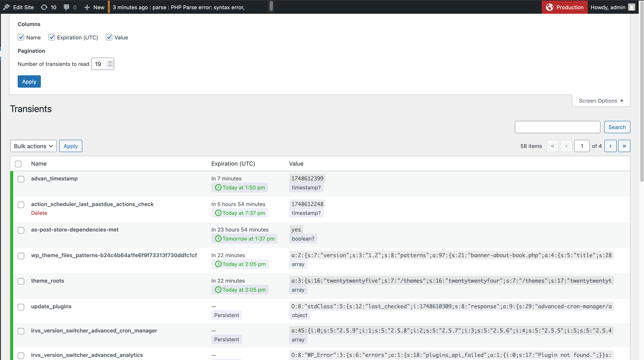
Task: Sort by the Name column header
Action: 39,164
